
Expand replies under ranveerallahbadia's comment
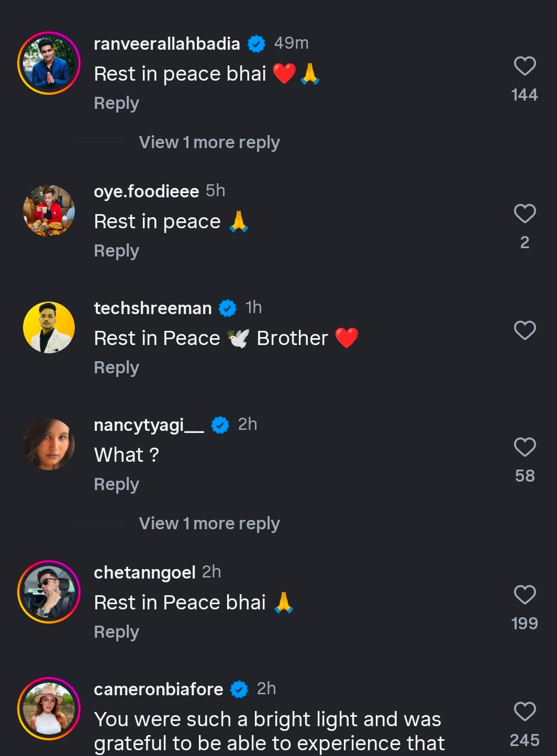pyautogui.click(x=209, y=142)
